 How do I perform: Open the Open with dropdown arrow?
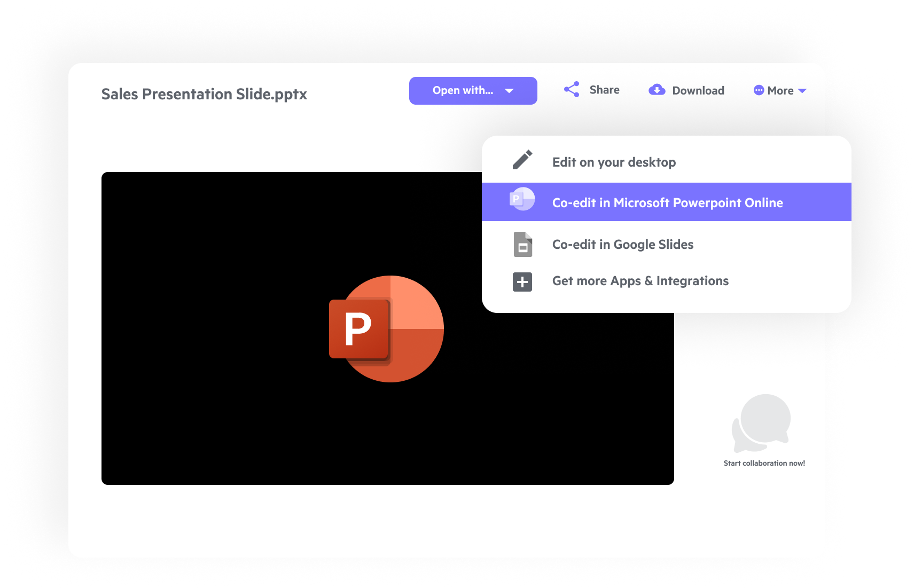(509, 91)
